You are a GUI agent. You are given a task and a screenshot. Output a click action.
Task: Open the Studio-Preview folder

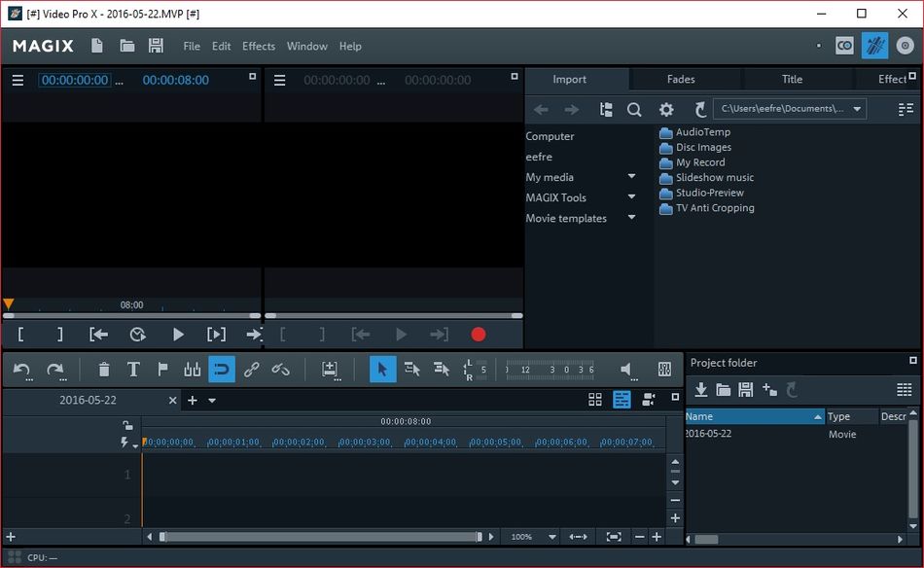pyautogui.click(x=709, y=193)
